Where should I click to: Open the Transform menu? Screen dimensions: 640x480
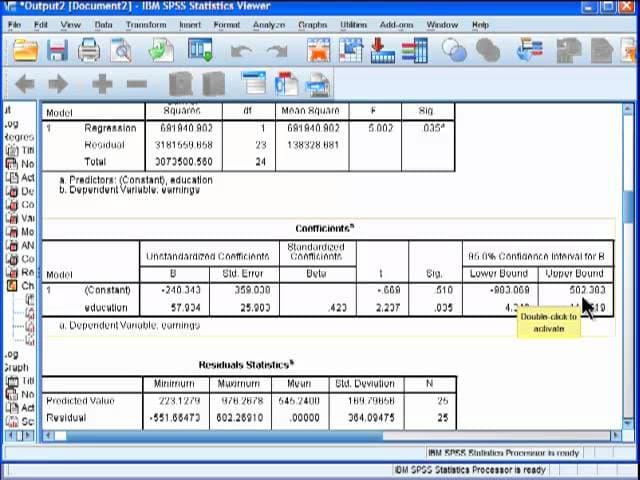pyautogui.click(x=146, y=25)
